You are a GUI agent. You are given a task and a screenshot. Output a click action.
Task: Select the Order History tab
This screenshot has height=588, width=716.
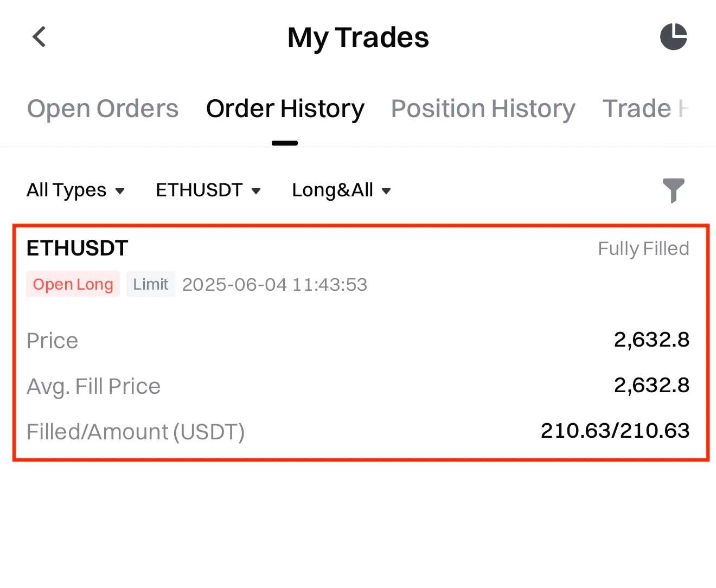click(x=285, y=108)
